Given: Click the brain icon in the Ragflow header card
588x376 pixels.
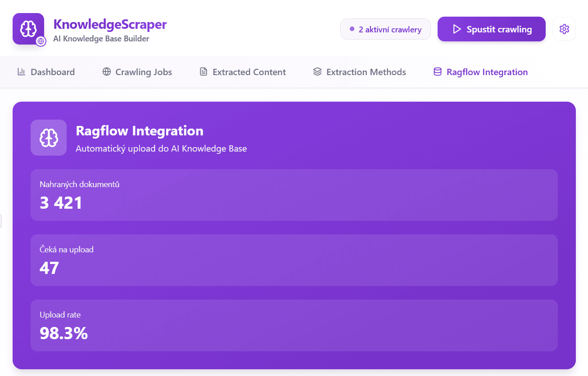Looking at the screenshot, I should 48,138.
